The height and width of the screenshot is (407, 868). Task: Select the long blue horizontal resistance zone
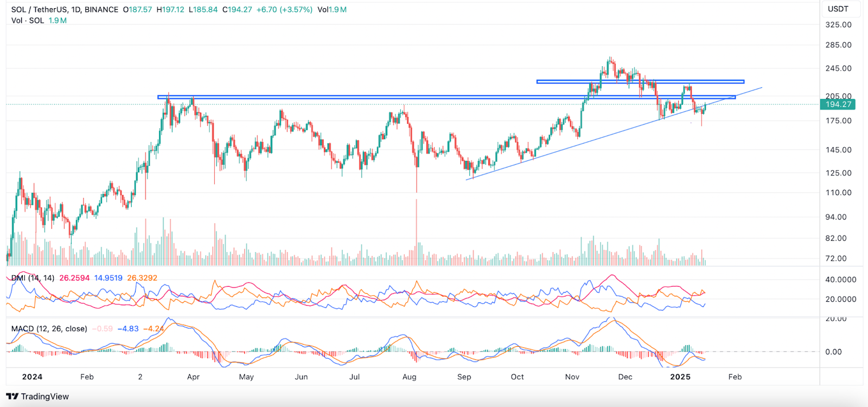click(446, 97)
